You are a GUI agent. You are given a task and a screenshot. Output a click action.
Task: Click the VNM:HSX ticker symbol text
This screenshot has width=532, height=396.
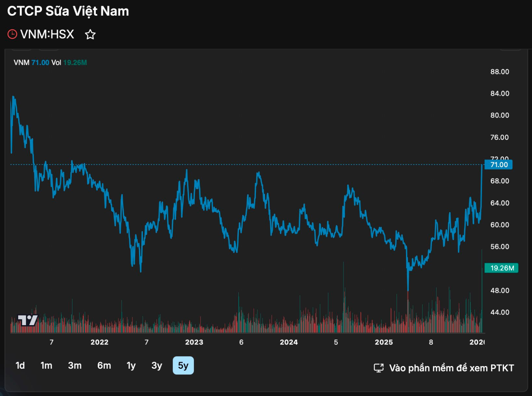pyautogui.click(x=47, y=34)
